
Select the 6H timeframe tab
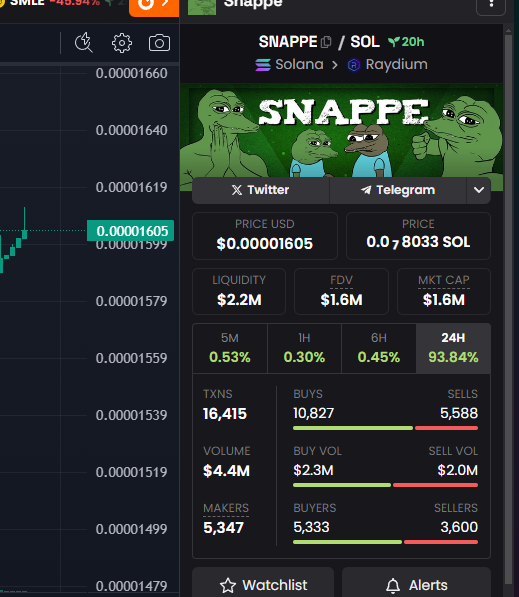[x=378, y=348]
